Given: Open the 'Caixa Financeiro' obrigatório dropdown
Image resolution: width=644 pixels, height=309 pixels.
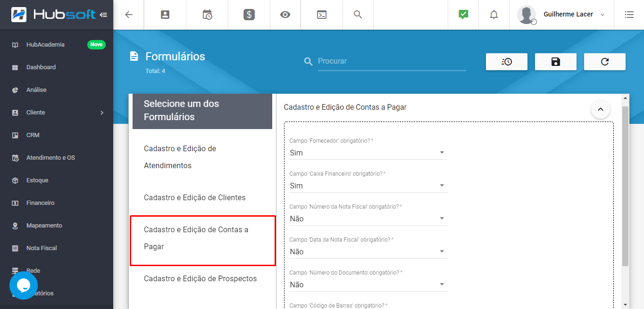Looking at the screenshot, I should [x=368, y=186].
